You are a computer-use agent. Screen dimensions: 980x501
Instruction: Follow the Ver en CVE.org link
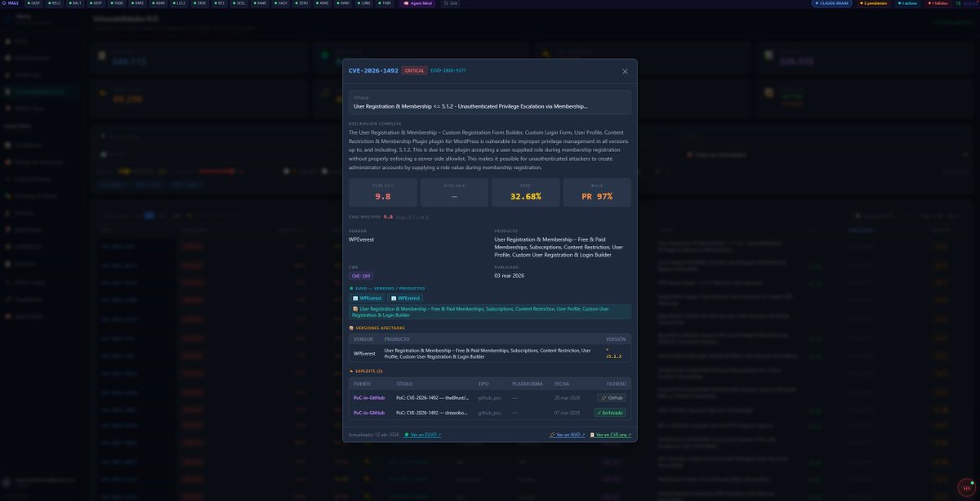point(610,435)
